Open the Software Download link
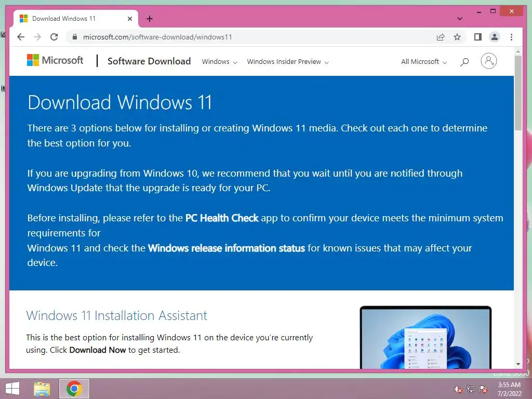Viewport: 532px width, 399px height. click(149, 61)
